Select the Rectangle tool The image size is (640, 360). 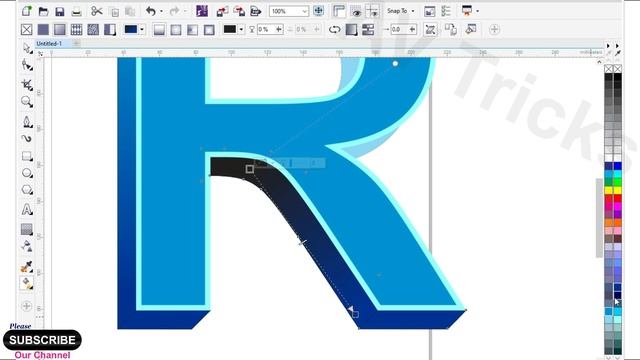(27, 156)
